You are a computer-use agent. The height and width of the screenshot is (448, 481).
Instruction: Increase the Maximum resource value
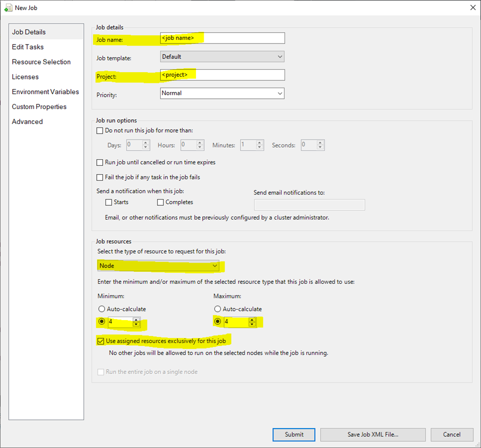point(252,319)
